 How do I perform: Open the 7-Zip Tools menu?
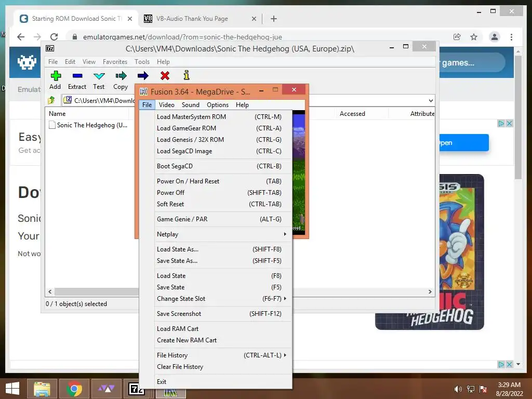pos(142,62)
